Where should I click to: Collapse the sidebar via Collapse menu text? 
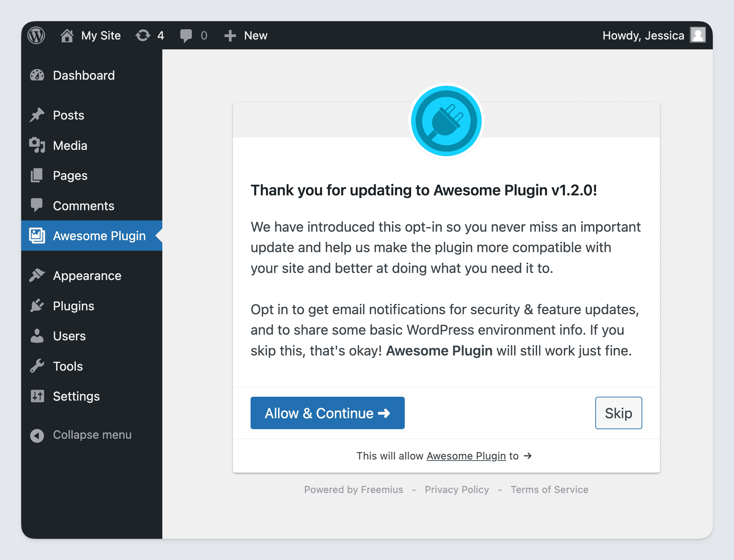92,435
